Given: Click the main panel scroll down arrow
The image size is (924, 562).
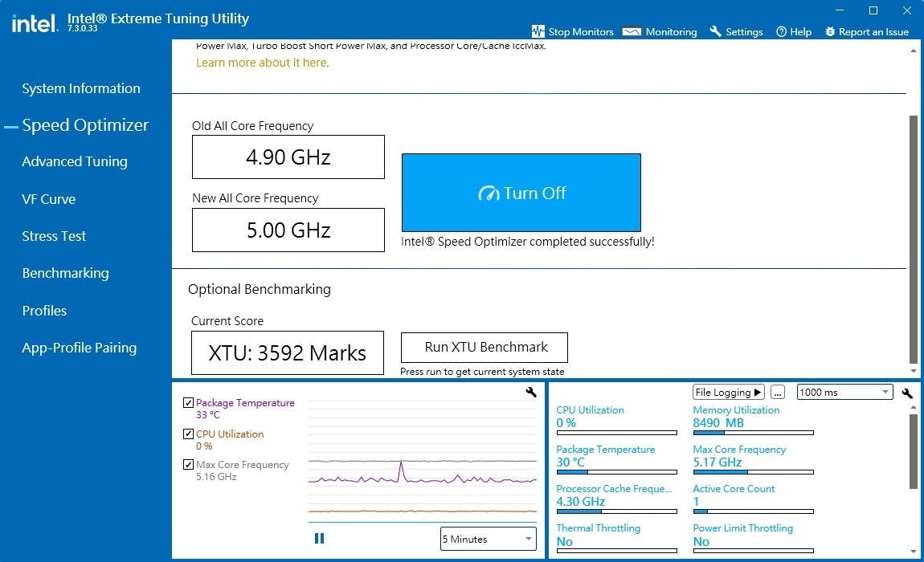Looking at the screenshot, I should click(914, 371).
